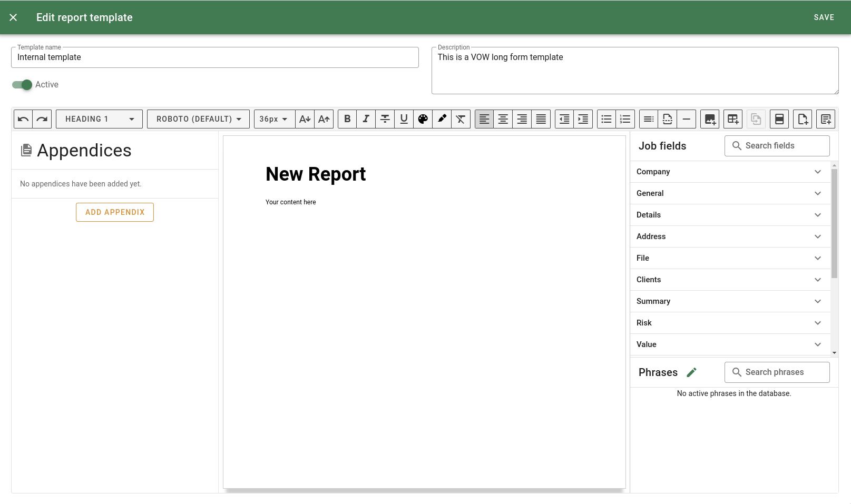Insert a horizontal rule
851x504 pixels.
tap(686, 119)
